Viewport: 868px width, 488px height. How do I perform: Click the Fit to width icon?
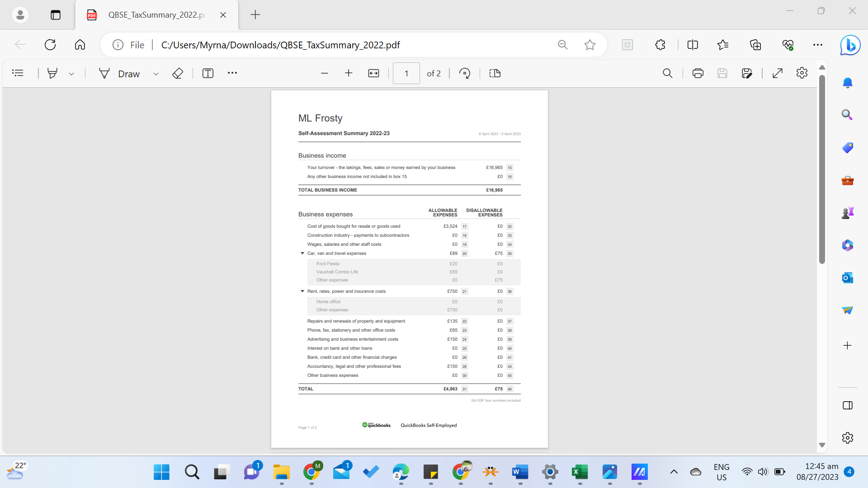[373, 73]
